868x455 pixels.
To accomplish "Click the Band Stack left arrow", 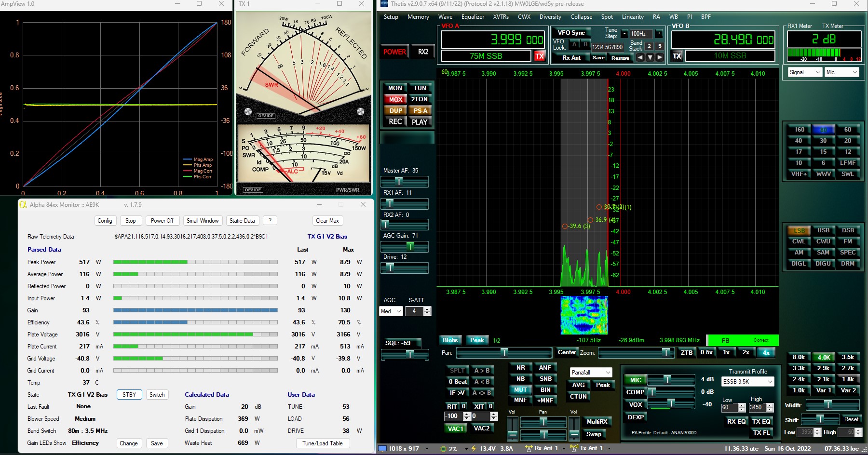I will pos(640,57).
